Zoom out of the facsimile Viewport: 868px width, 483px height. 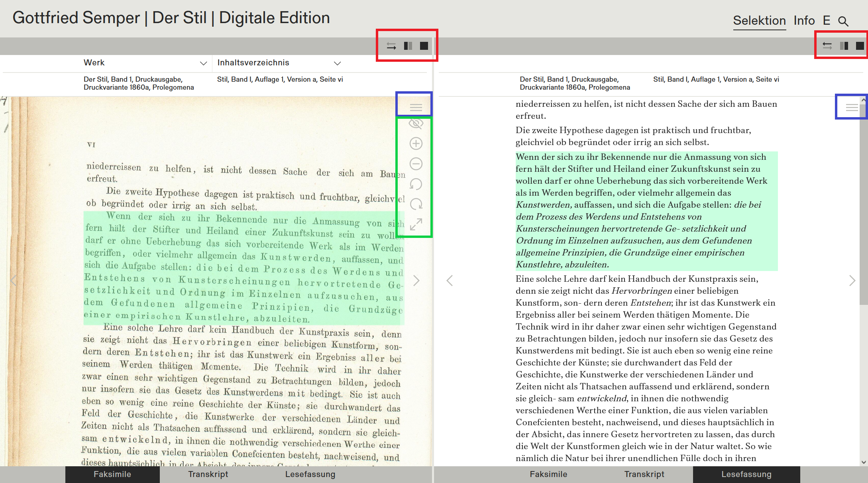coord(416,164)
